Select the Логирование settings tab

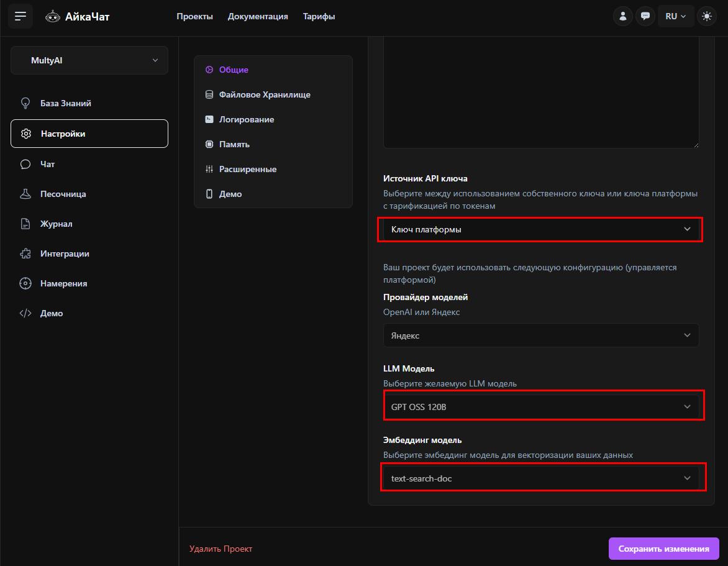coord(246,119)
